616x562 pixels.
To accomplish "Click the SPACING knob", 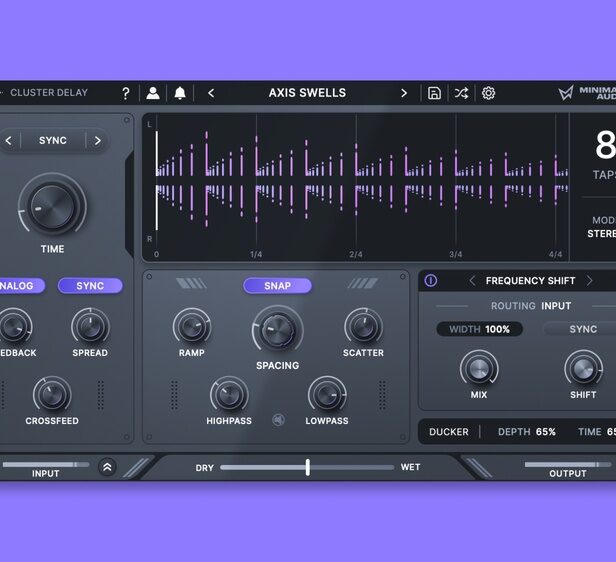I will pyautogui.click(x=277, y=330).
